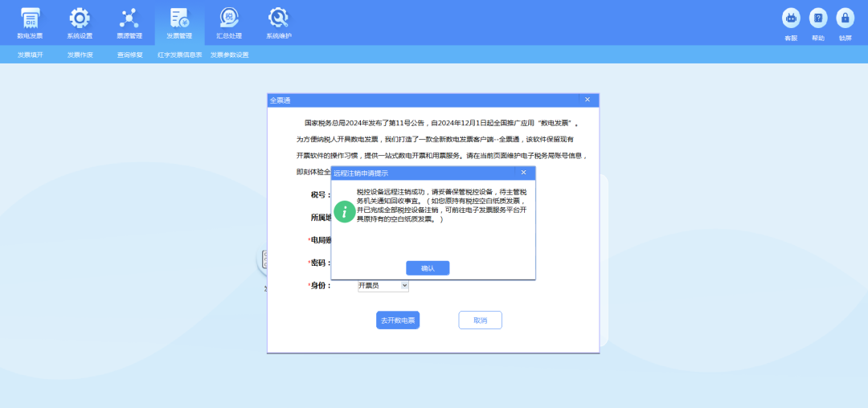Click the 密码 field label
Image resolution: width=868 pixels, height=408 pixels.
point(319,263)
